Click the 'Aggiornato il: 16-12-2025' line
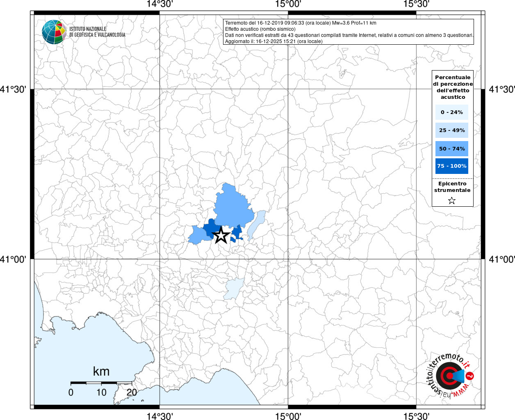Viewport: 515px width, 420px height. tap(274, 41)
